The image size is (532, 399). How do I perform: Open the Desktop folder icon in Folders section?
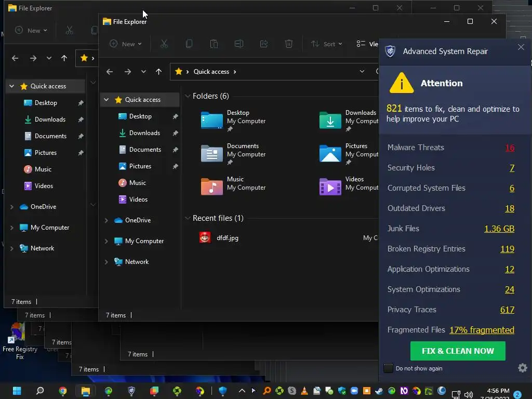point(212,120)
